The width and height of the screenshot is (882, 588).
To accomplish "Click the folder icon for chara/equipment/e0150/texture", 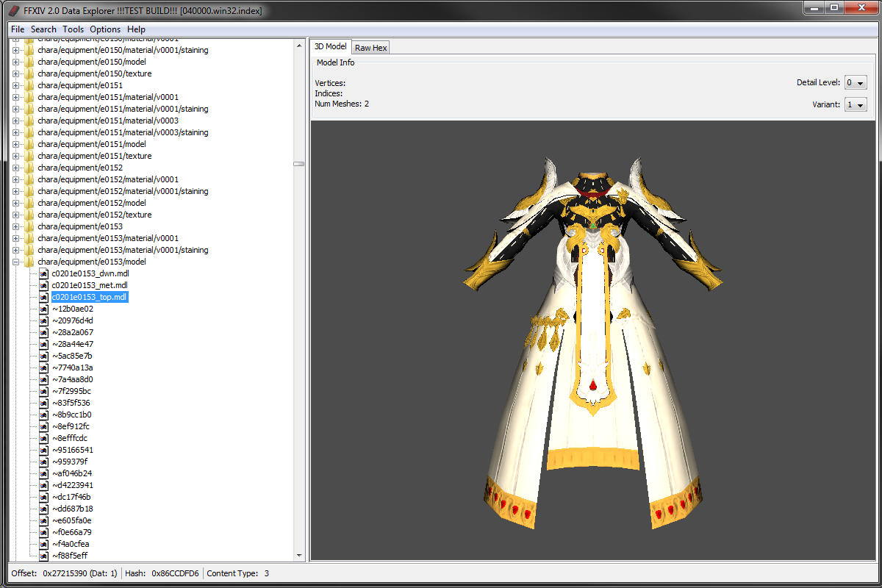I will pos(29,73).
